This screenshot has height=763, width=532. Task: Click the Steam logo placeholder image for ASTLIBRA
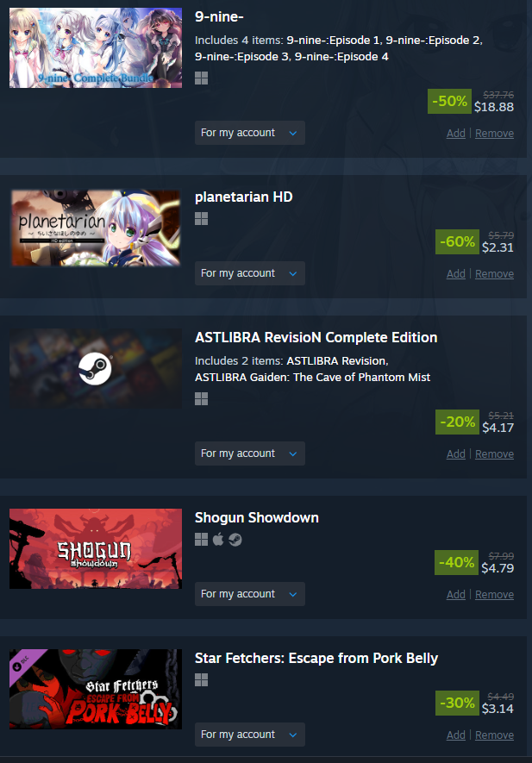tap(96, 368)
